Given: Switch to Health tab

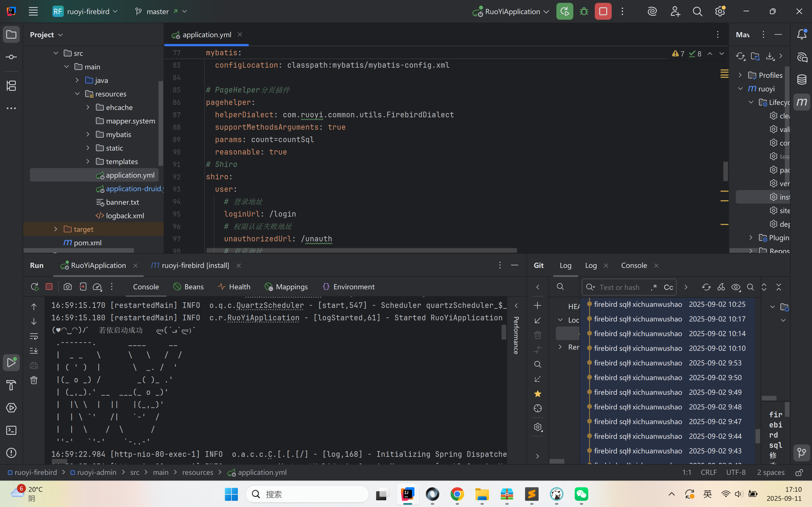Looking at the screenshot, I should tap(234, 287).
